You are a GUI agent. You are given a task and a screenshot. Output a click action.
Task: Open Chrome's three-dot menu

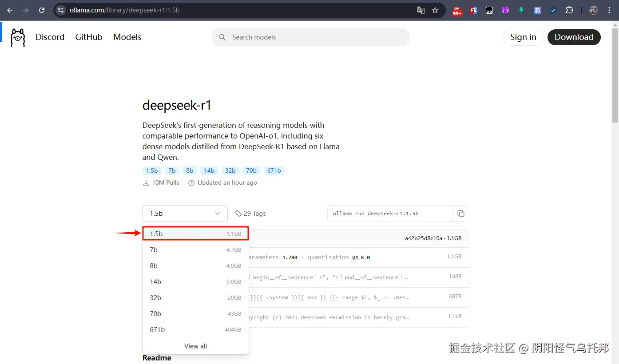[609, 10]
